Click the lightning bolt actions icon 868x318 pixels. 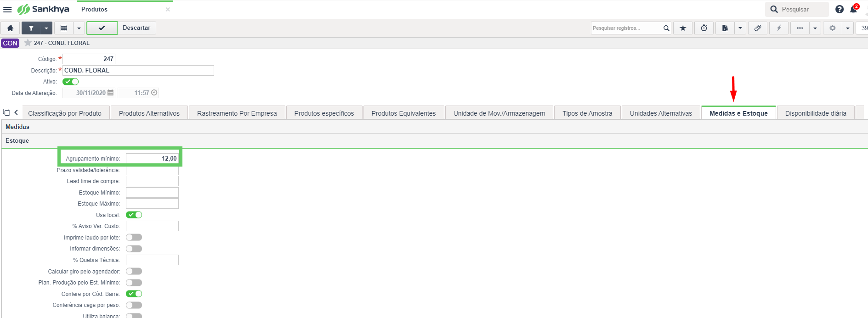779,28
